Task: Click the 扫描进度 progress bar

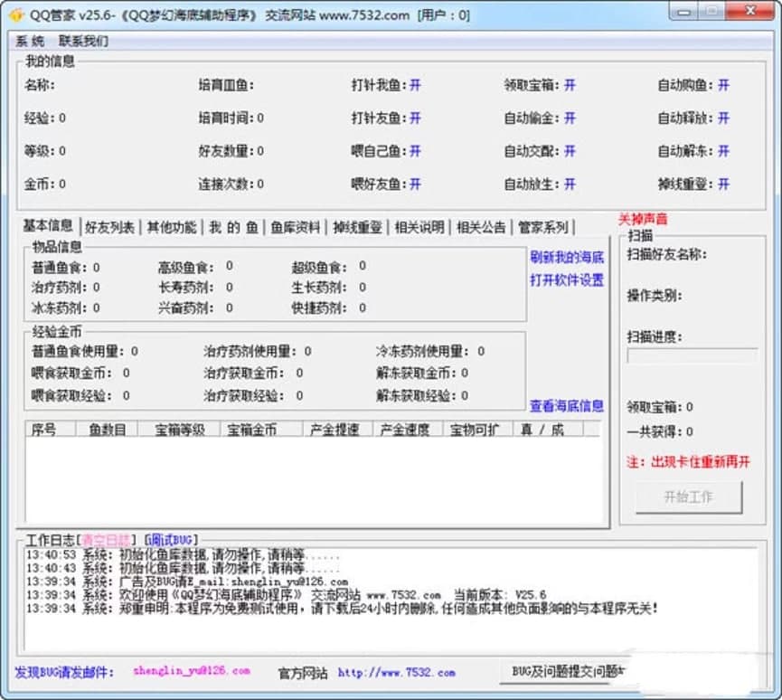Action: tap(692, 356)
